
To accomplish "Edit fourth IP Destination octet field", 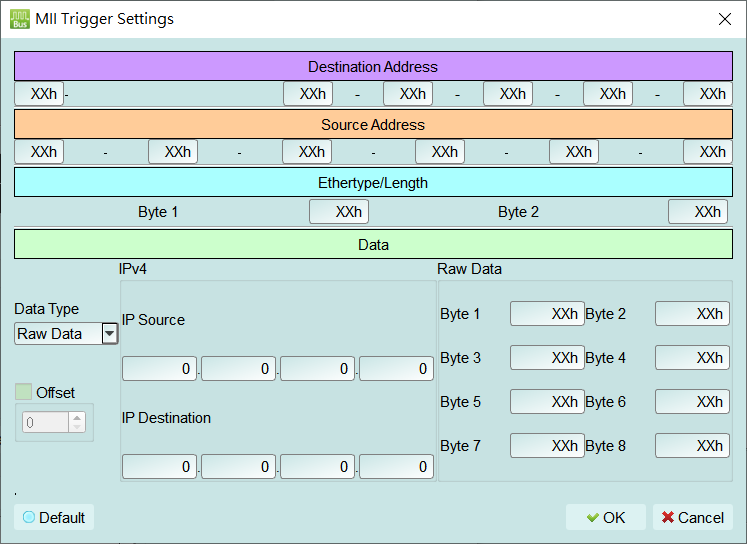I will coord(396,466).
